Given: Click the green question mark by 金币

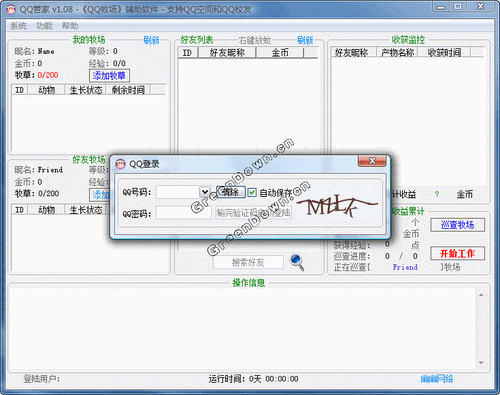Looking at the screenshot, I should tap(437, 194).
